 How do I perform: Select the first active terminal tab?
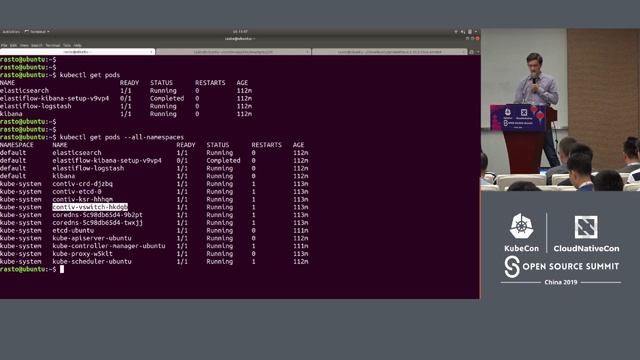point(78,52)
